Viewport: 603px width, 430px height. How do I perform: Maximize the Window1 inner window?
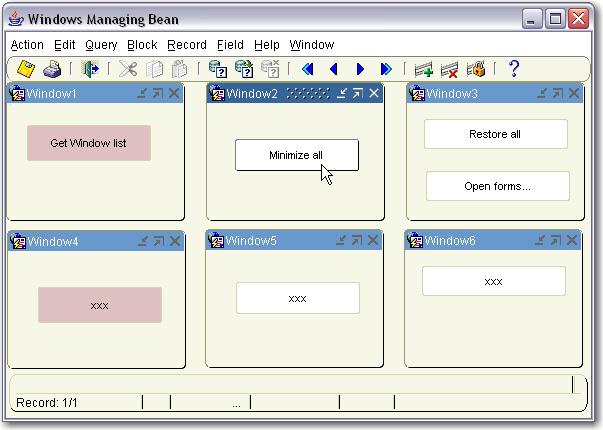158,93
